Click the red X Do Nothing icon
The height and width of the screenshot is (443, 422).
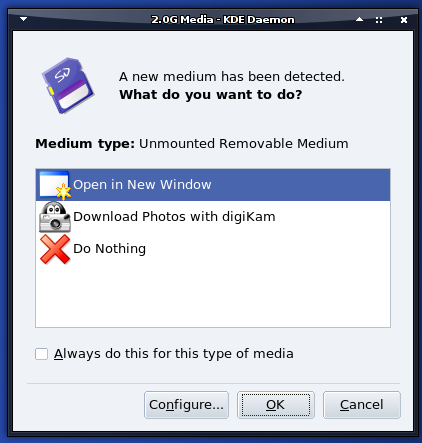tap(55, 249)
